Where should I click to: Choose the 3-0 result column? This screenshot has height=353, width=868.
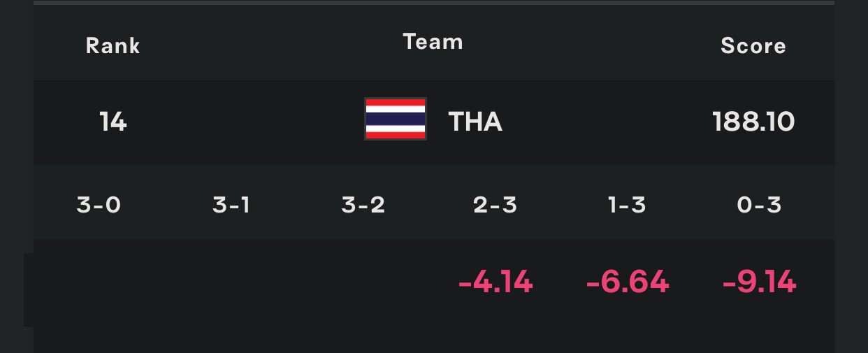(99, 206)
